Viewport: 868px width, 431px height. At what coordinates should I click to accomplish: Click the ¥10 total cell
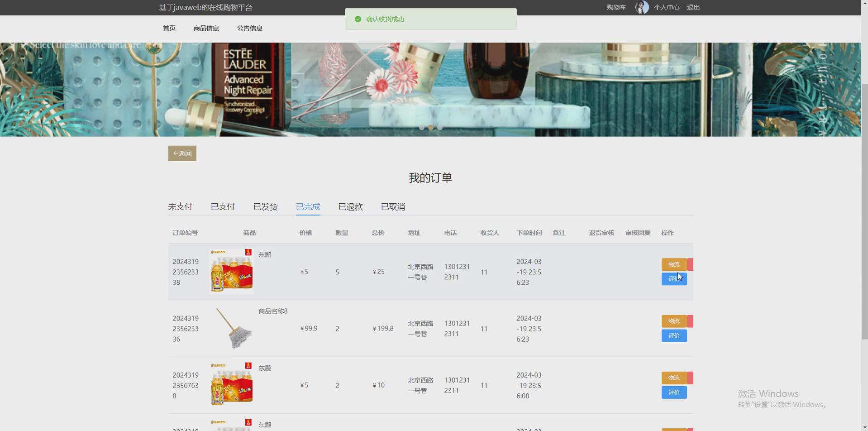(x=378, y=385)
